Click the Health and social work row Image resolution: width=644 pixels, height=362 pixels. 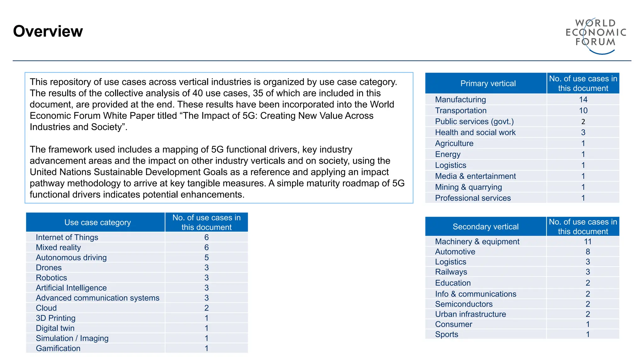(475, 132)
